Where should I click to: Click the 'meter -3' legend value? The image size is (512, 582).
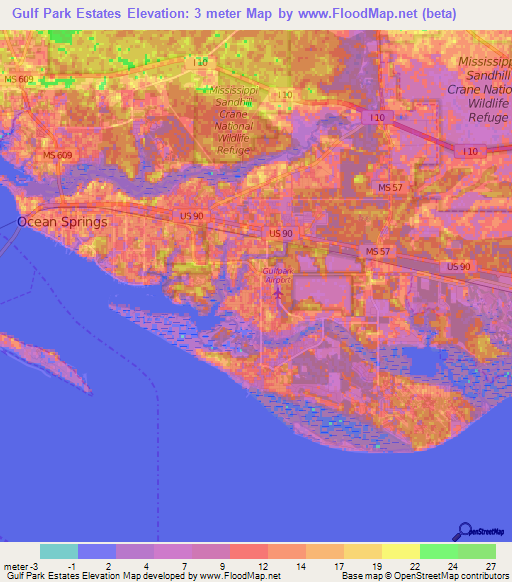point(21,567)
